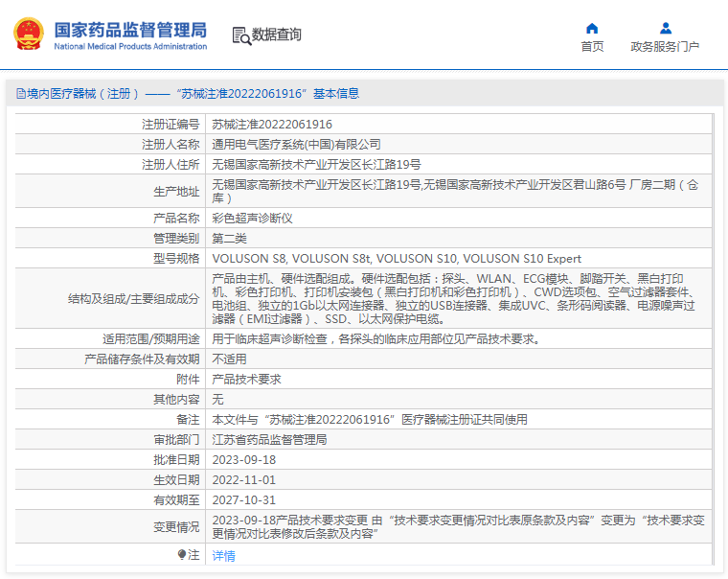Viewport: 728px width, 579px height.
Task: Click the 批准日期 label
Action: click(x=176, y=460)
